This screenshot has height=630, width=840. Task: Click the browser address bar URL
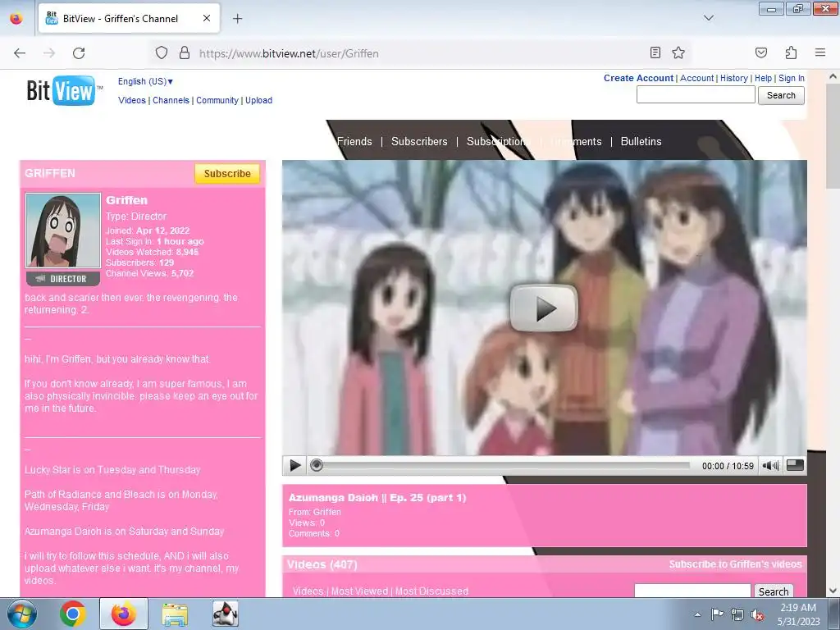tap(289, 53)
